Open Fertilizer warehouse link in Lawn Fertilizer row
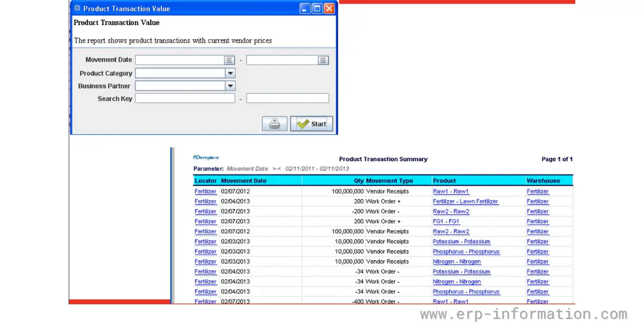644x322 pixels. [x=538, y=202]
